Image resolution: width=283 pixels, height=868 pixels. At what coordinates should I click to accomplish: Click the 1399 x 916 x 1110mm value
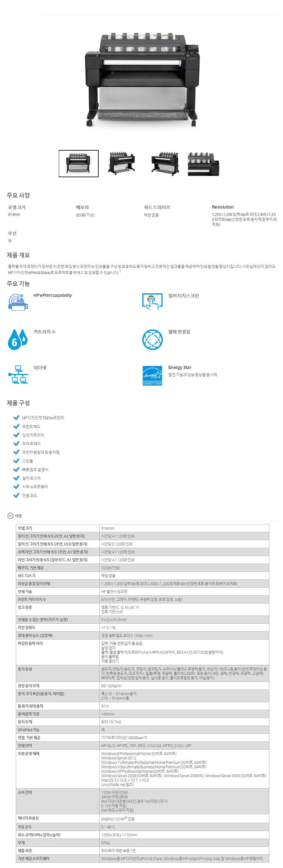tap(119, 835)
